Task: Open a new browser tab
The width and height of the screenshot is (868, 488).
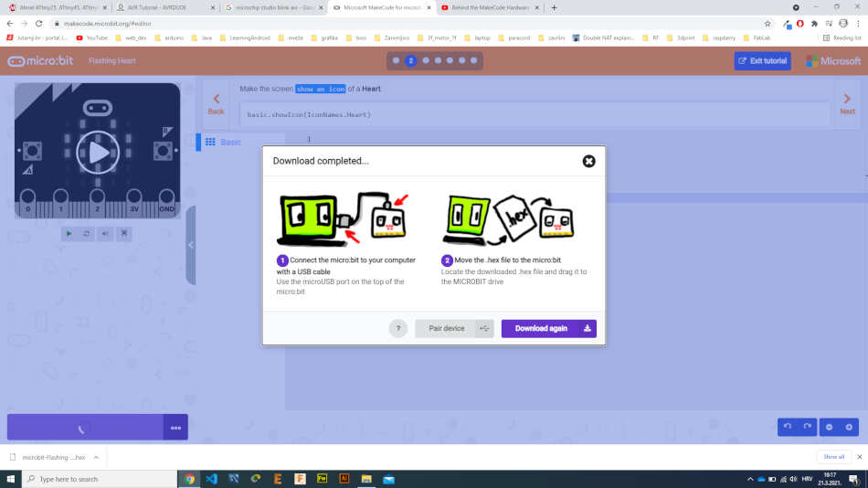Action: point(554,7)
